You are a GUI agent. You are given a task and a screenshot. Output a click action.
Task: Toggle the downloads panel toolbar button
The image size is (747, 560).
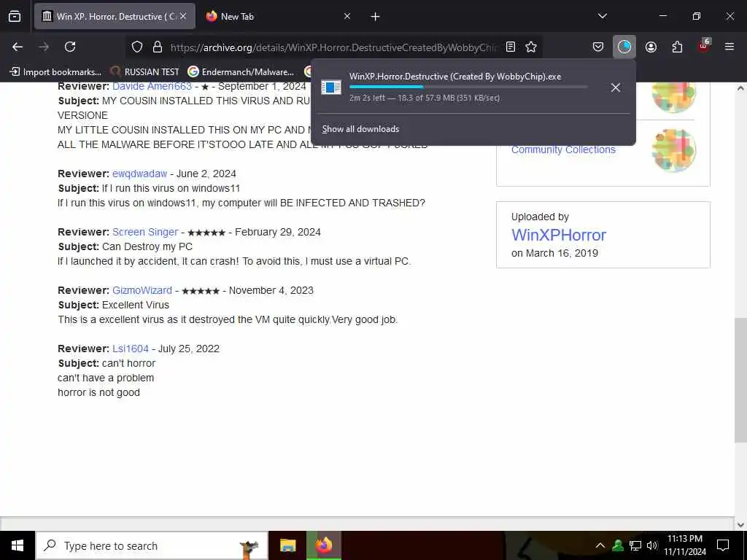624,47
